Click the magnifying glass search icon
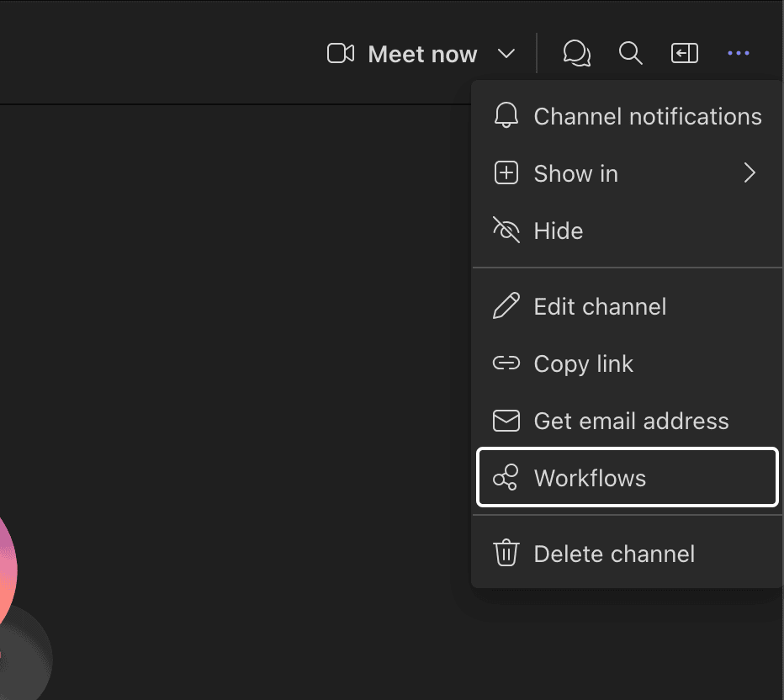This screenshot has height=700, width=784. click(x=630, y=54)
